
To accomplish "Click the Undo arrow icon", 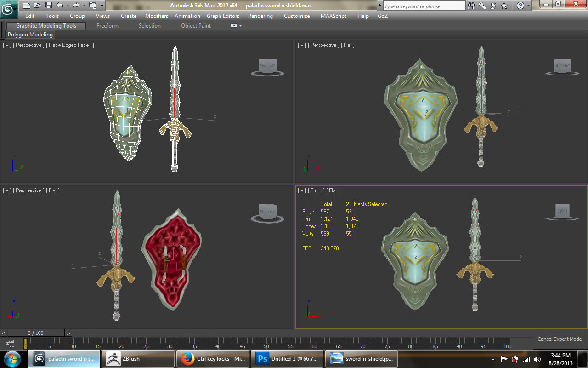I will pyautogui.click(x=60, y=6).
